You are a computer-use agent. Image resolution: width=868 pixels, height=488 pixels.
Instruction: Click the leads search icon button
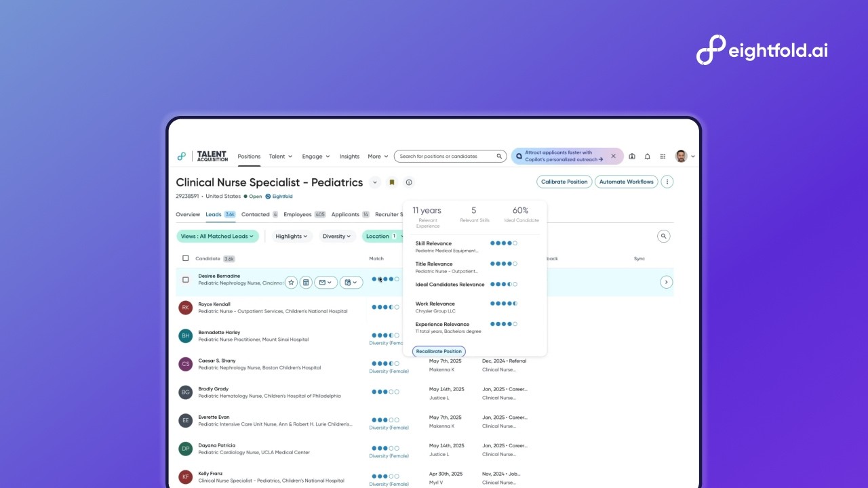pyautogui.click(x=664, y=236)
